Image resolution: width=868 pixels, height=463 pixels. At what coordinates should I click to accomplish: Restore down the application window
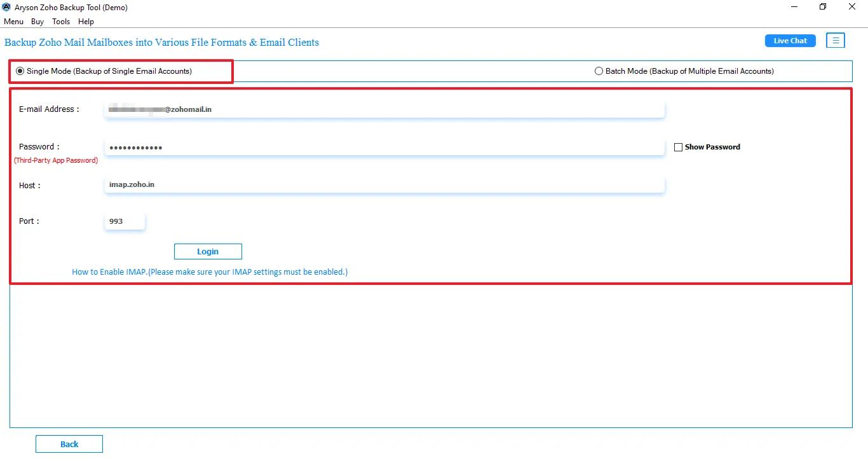(x=824, y=7)
